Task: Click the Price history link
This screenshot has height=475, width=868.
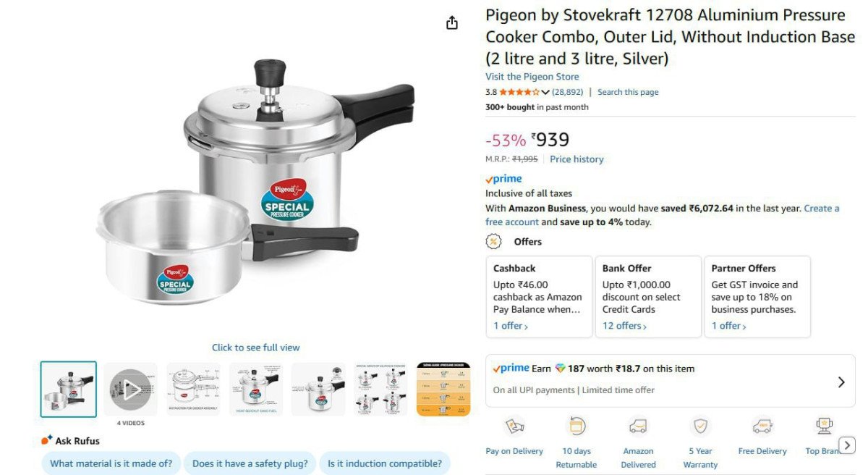Action: pyautogui.click(x=576, y=159)
